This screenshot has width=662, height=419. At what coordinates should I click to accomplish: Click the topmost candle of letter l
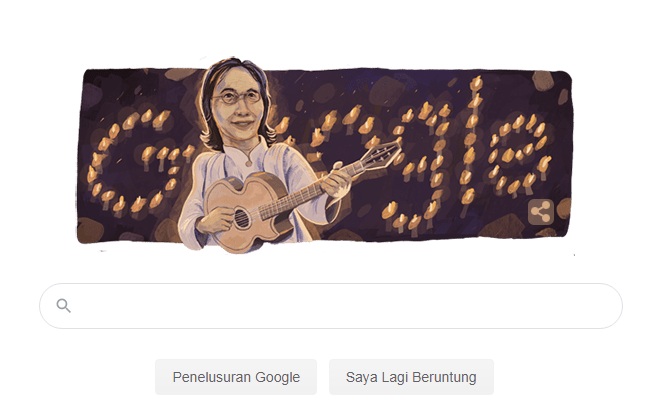click(476, 84)
